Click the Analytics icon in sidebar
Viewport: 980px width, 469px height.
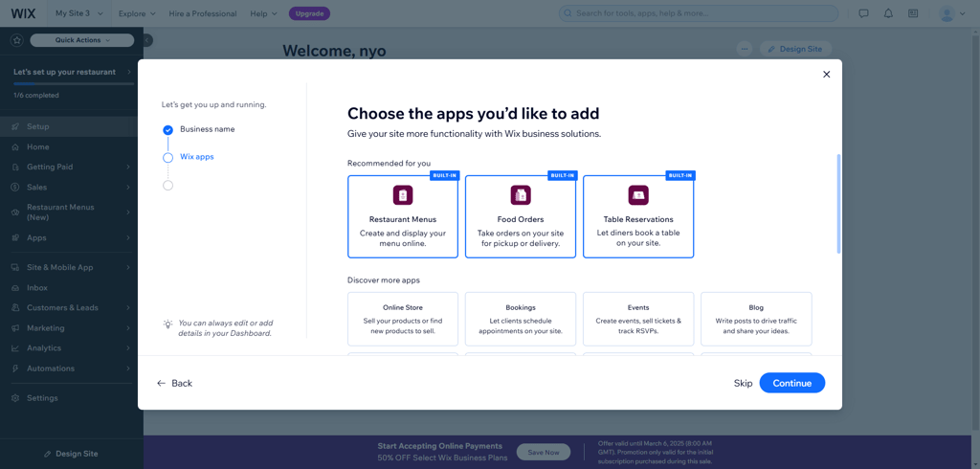tap(15, 348)
